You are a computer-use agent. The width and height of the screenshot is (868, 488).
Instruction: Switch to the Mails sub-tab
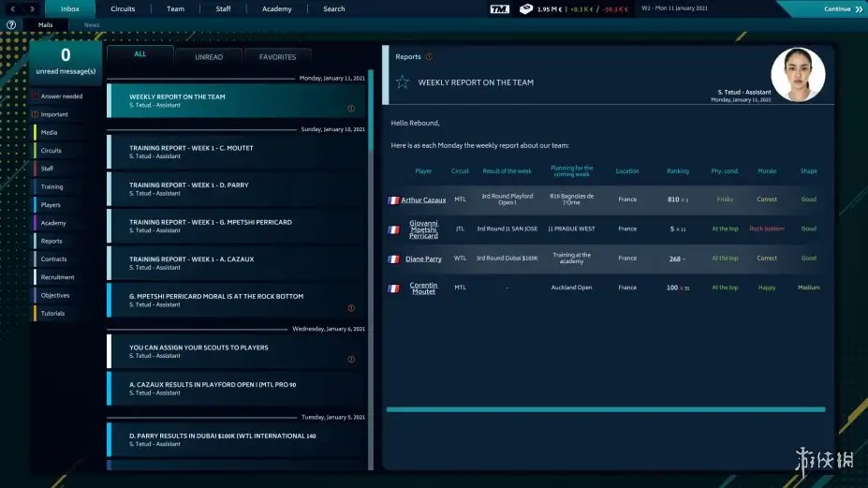tap(45, 25)
